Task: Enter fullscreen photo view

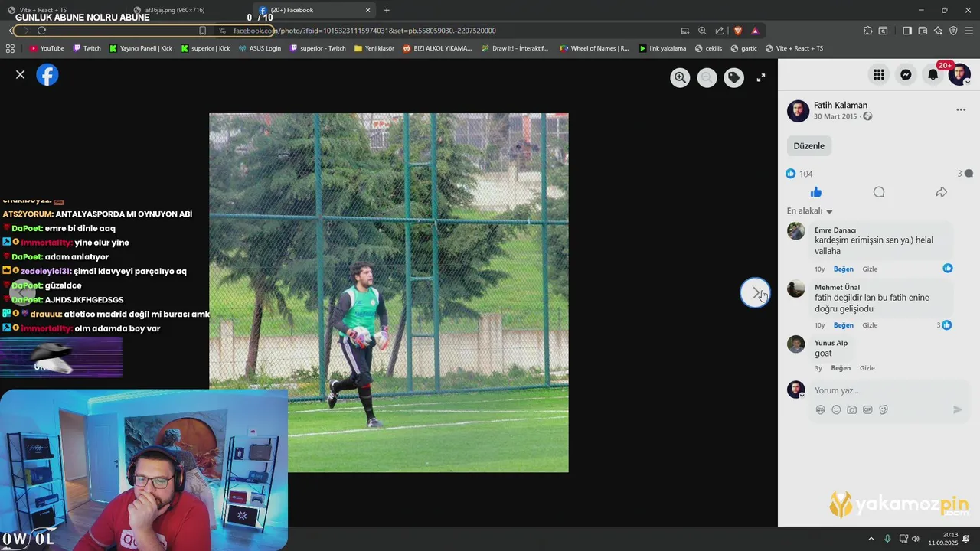Action: tap(761, 77)
